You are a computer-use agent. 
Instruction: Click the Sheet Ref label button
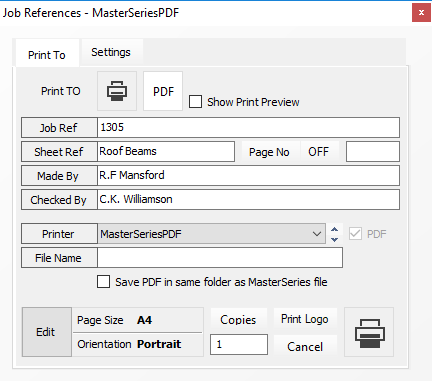(59, 152)
